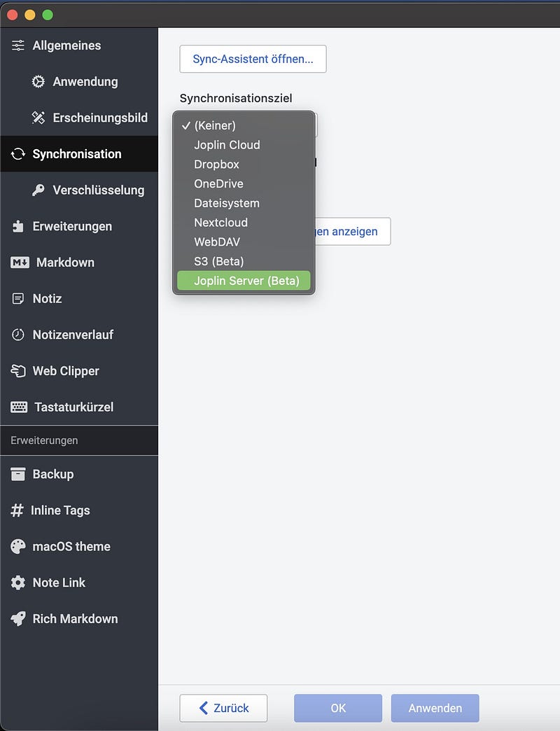
Task: Click the Web Clipper scissors icon
Action: pos(17,370)
